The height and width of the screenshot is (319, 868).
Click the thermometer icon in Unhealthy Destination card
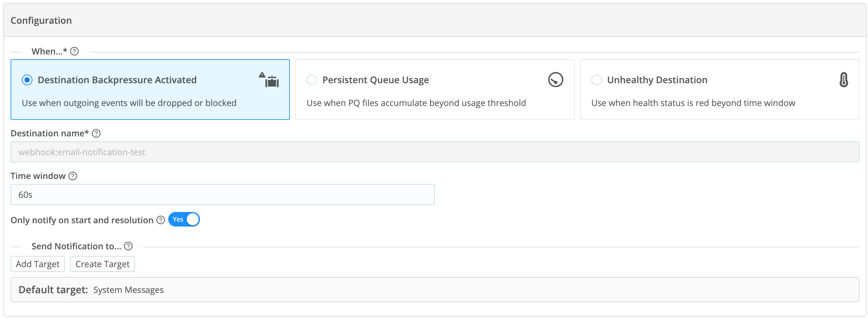(843, 80)
